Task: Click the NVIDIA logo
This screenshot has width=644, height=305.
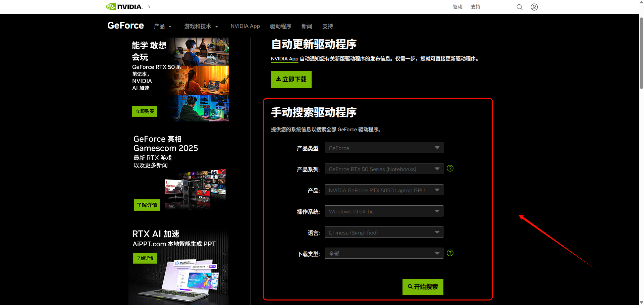Action: tap(124, 7)
